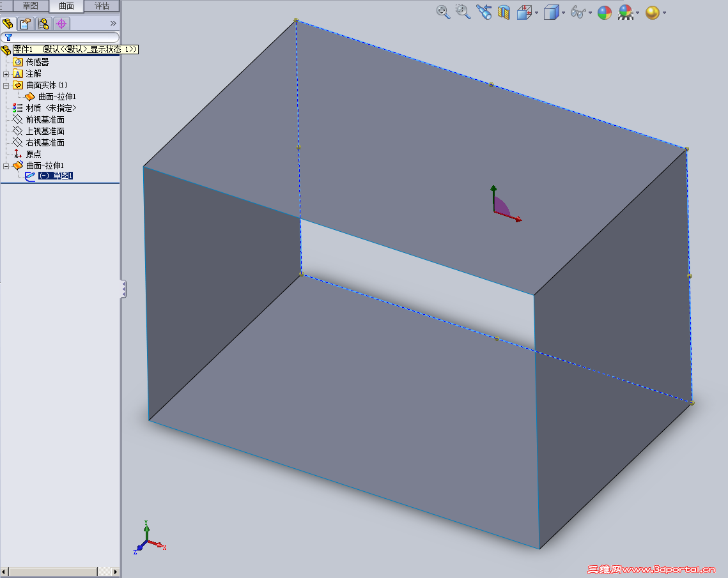Select the 注解 annotations folder
The width and height of the screenshot is (728, 578).
click(x=27, y=73)
